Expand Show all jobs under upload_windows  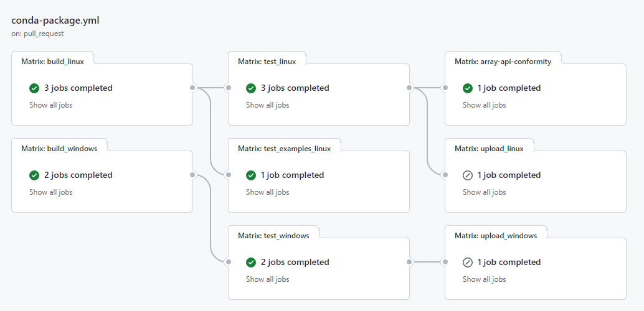(x=484, y=279)
